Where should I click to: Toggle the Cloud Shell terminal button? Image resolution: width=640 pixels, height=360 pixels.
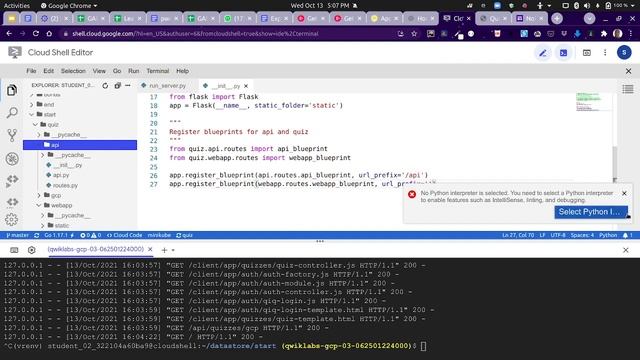[563, 53]
